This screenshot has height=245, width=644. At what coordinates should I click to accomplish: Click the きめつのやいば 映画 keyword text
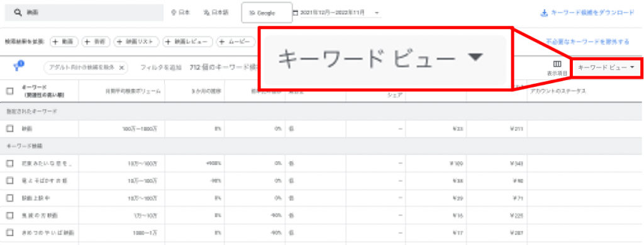tap(48, 232)
